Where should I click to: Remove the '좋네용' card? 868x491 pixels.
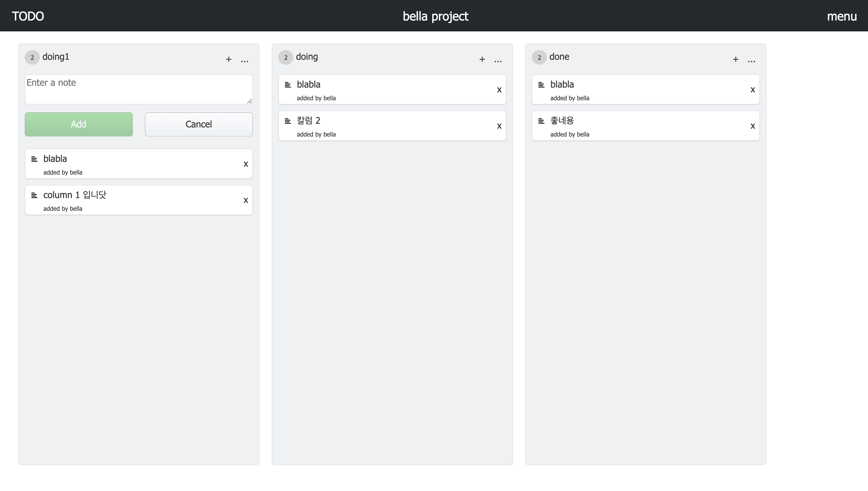click(753, 127)
